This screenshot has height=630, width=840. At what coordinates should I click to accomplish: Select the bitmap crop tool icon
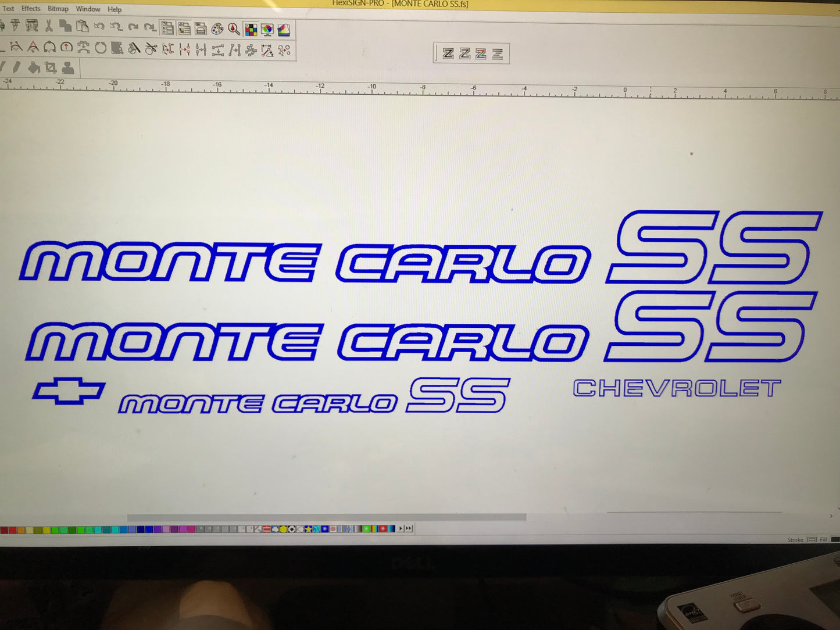[51, 68]
